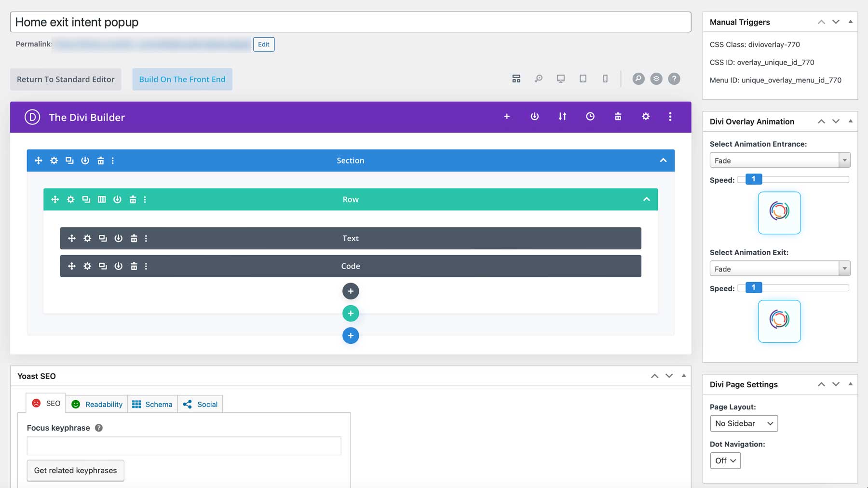Image resolution: width=868 pixels, height=488 pixels.
Task: Disable the Section via its power icon
Action: tap(85, 161)
